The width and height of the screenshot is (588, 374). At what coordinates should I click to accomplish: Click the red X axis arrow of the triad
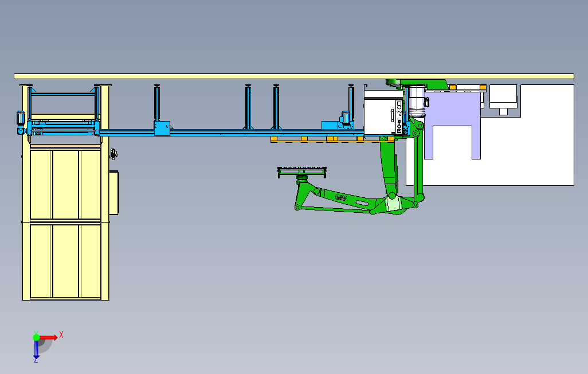49,338
